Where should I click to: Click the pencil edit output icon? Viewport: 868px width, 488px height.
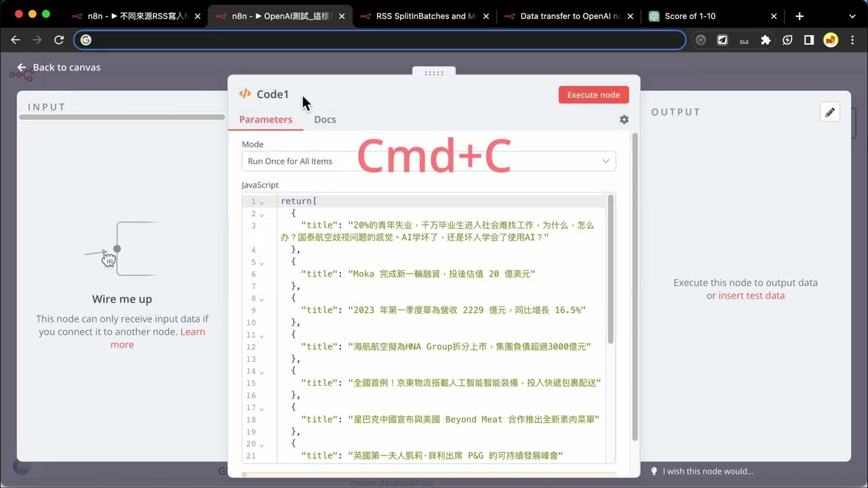(830, 112)
